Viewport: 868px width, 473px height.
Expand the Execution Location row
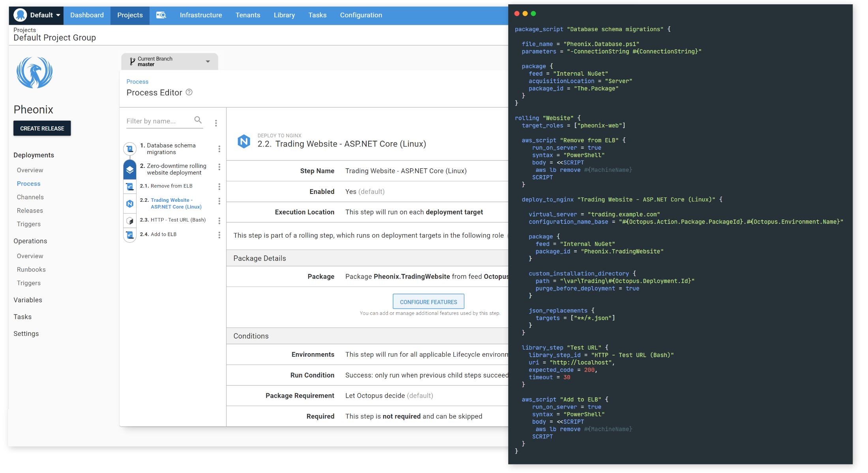(x=367, y=212)
